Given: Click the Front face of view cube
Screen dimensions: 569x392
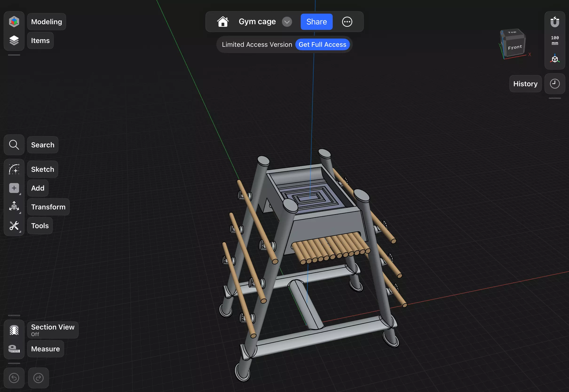Looking at the screenshot, I should pos(515,47).
